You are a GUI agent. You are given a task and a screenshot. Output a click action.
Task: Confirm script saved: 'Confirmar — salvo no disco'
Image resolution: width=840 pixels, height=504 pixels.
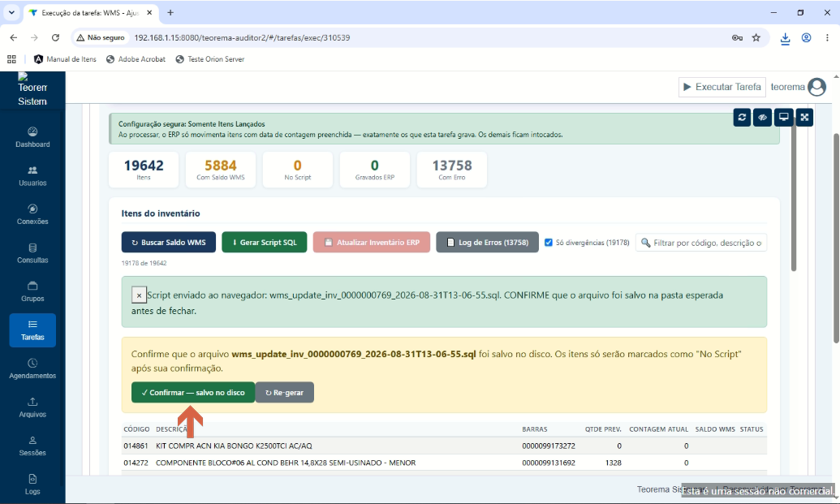pyautogui.click(x=193, y=393)
